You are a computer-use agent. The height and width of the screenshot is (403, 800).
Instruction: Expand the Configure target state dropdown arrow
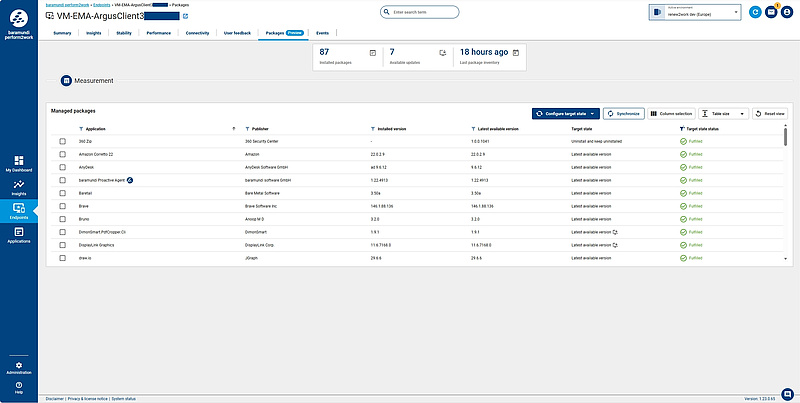(592, 114)
